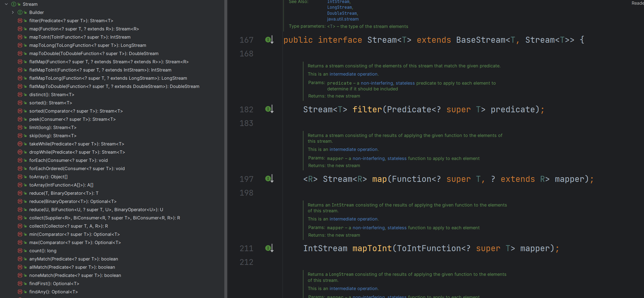This screenshot has width=644, height=298.
Task: Click the method icon for count(): long
Action: [20, 251]
